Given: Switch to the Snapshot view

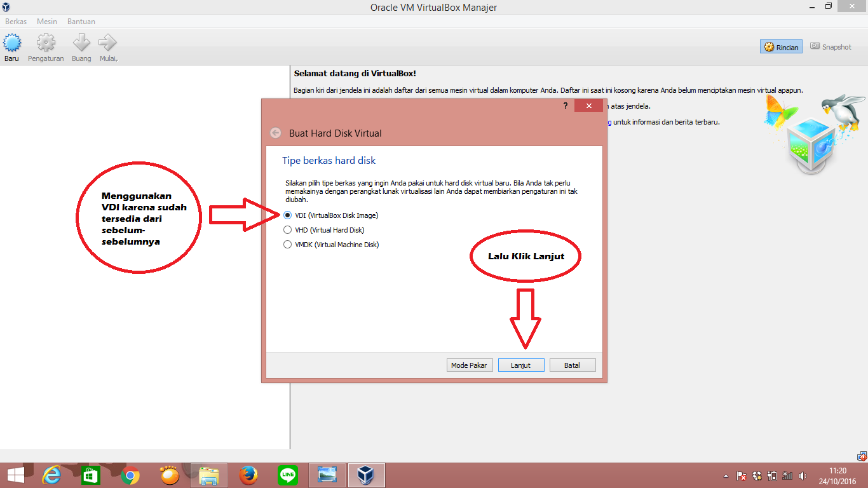Looking at the screenshot, I should [831, 47].
